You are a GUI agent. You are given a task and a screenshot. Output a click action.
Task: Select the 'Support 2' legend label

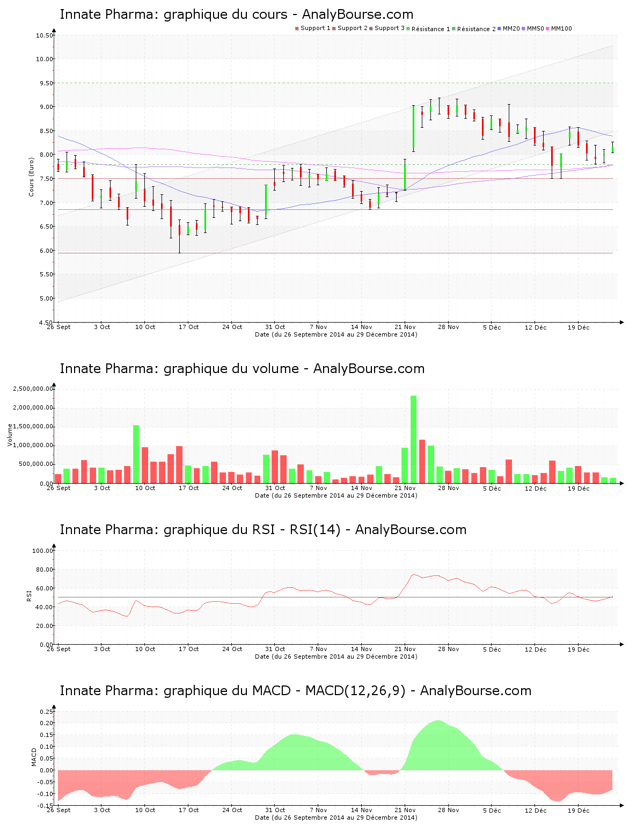click(353, 28)
